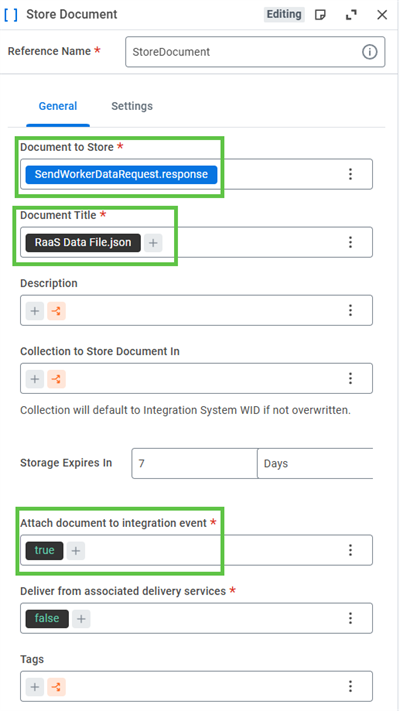
Task: Close the Store Document panel
Action: (382, 15)
